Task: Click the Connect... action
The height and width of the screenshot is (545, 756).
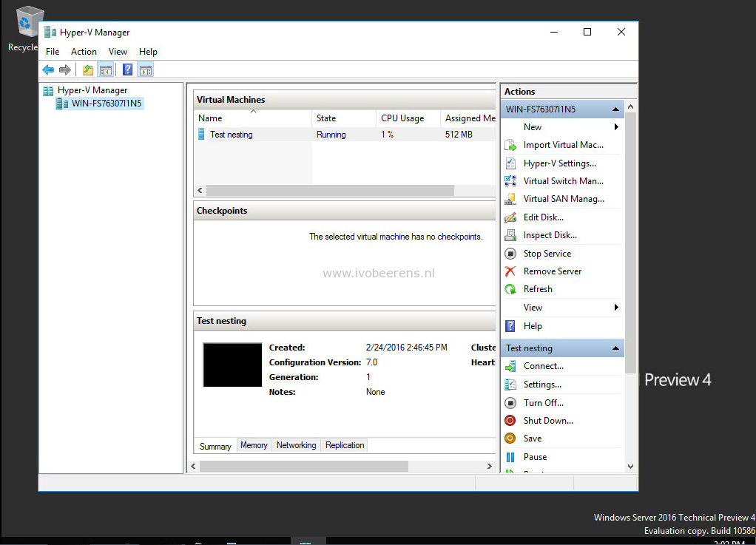Action: coord(544,366)
